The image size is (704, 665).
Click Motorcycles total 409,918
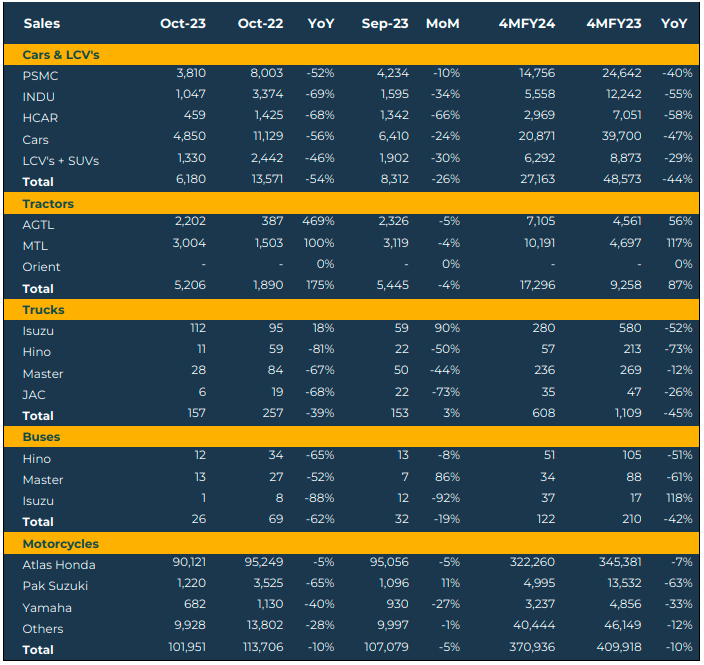click(619, 647)
